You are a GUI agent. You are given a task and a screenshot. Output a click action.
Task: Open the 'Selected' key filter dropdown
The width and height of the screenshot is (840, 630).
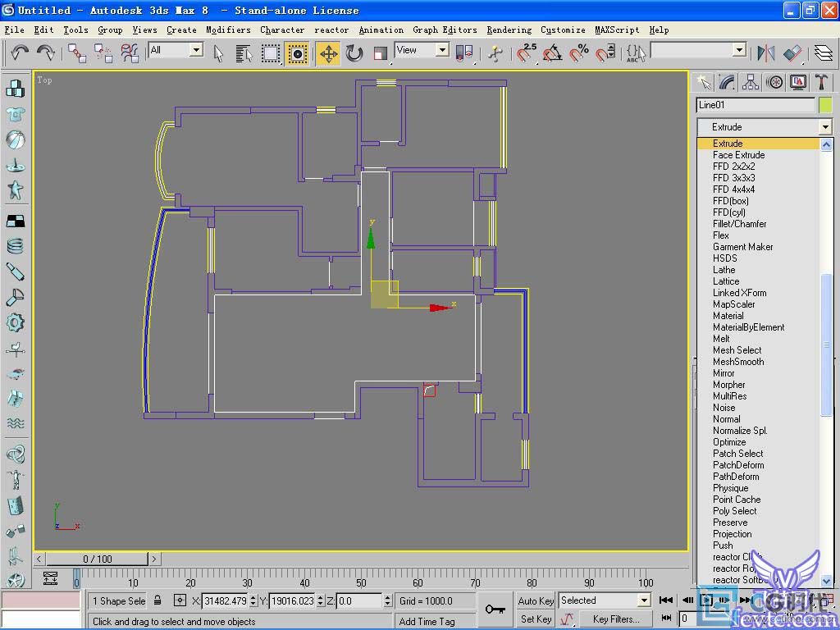pyautogui.click(x=645, y=600)
